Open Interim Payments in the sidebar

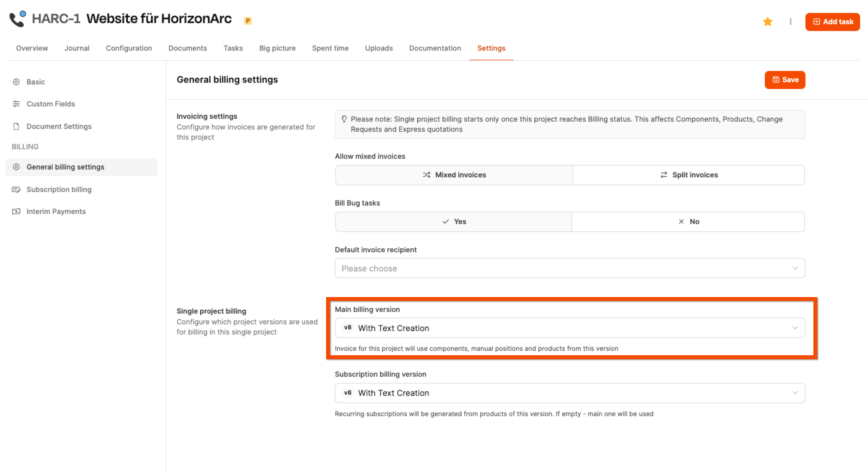56,211
